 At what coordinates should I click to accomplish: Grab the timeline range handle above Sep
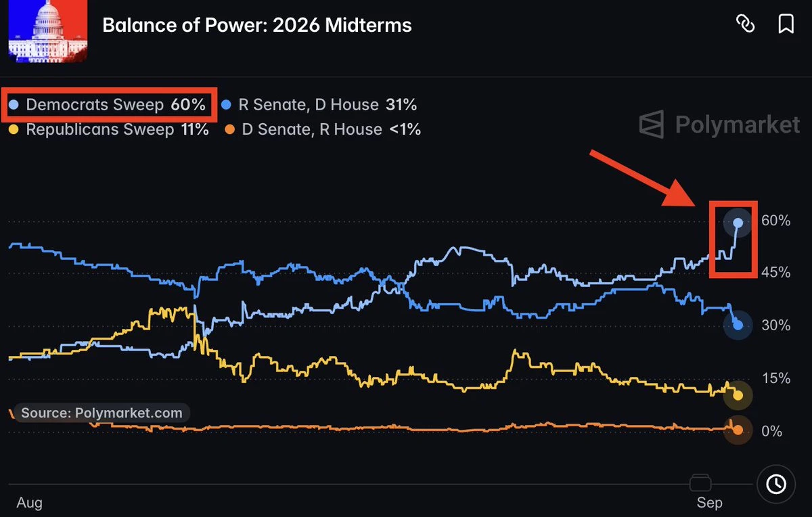tap(700, 483)
